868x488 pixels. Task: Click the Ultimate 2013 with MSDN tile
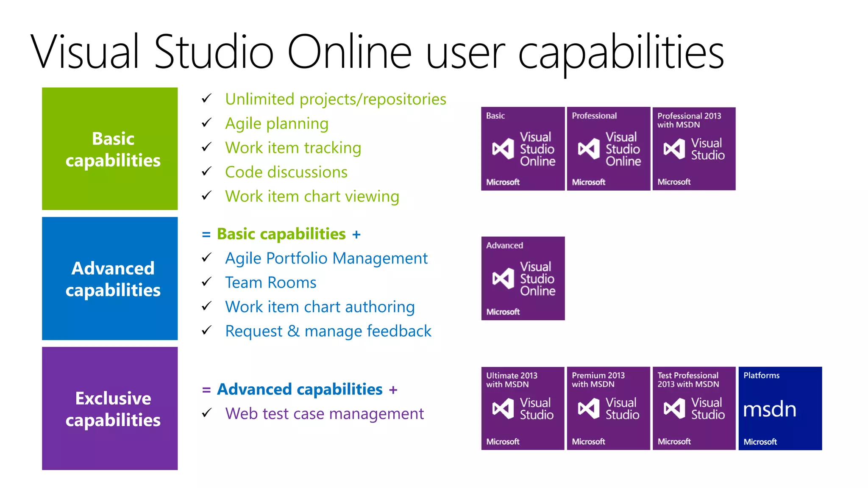pyautogui.click(x=523, y=408)
